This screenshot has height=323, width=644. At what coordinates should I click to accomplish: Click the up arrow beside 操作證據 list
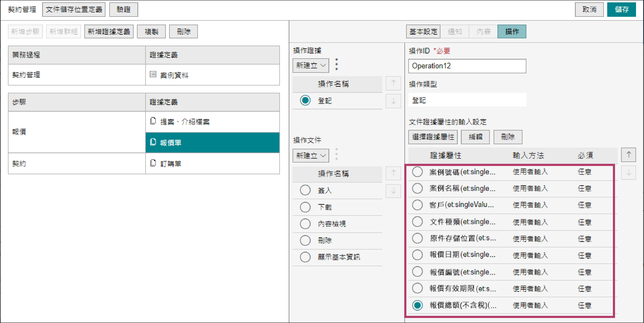click(x=393, y=83)
